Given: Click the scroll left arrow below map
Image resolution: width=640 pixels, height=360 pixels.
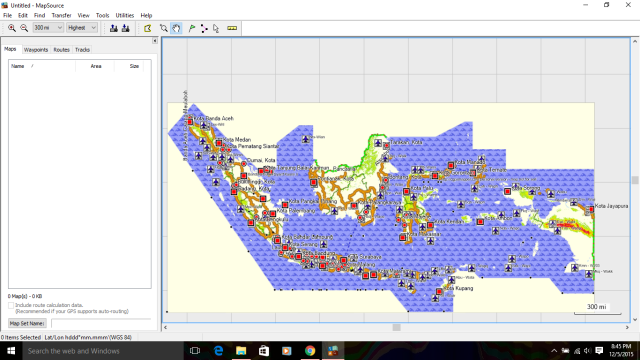Looking at the screenshot, I should (x=165, y=327).
